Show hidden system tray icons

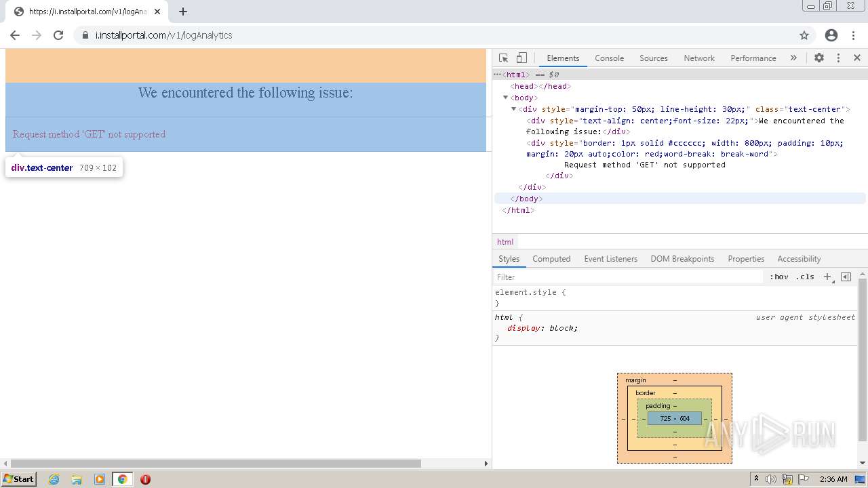pyautogui.click(x=756, y=479)
